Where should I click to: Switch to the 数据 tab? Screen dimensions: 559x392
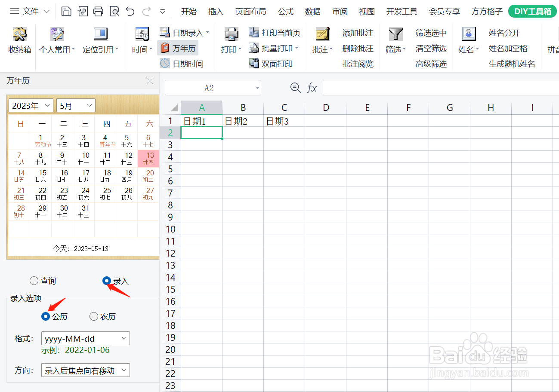click(x=313, y=12)
